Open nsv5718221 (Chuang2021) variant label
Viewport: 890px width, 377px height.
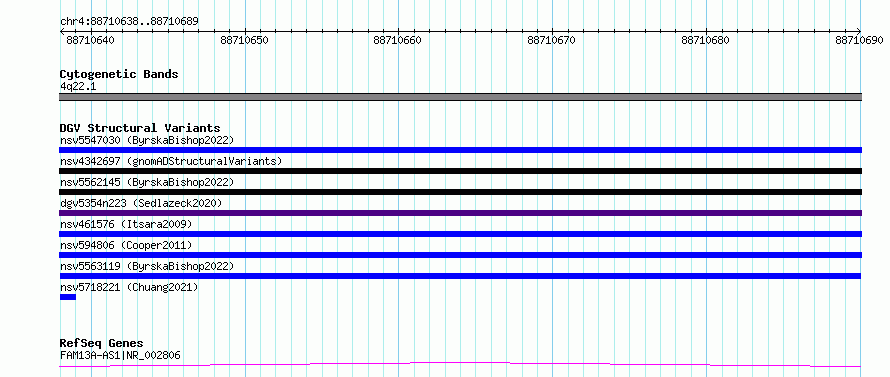pyautogui.click(x=129, y=287)
